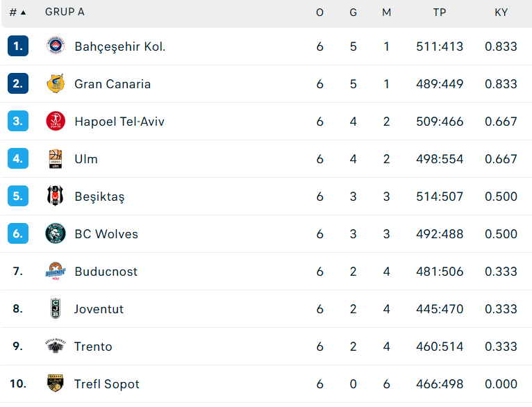Open the Beşiktaş team name link
This screenshot has height=407, width=532.
click(x=99, y=197)
